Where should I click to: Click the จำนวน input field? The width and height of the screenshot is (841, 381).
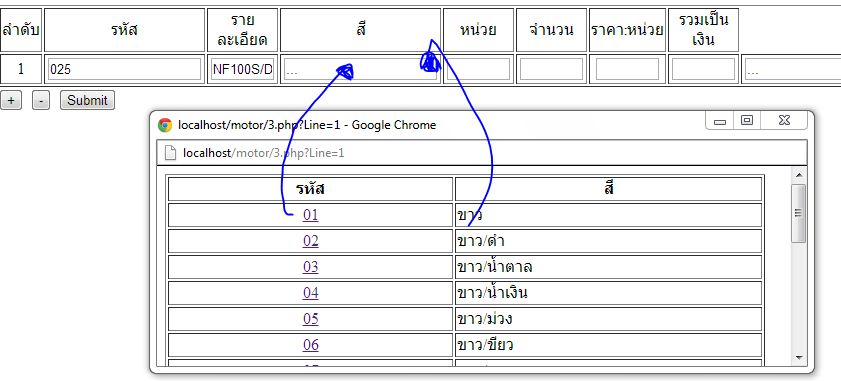pyautogui.click(x=551, y=69)
